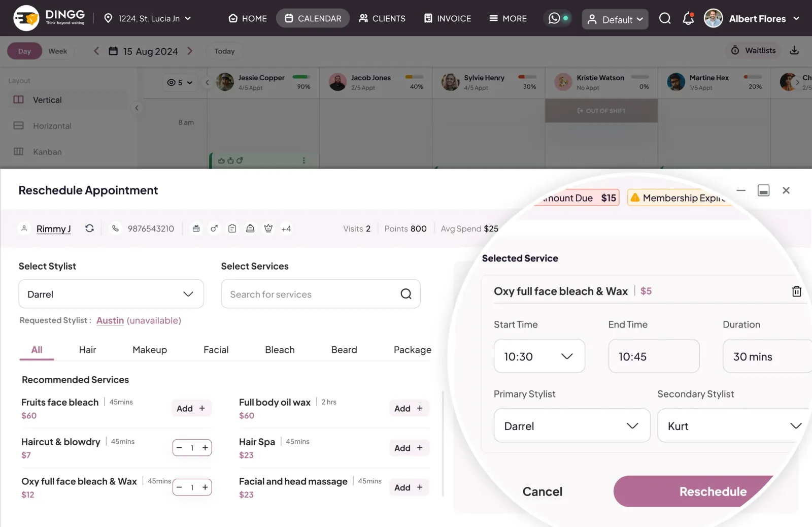
Task: Select Makeup services tab
Action: [x=150, y=350]
